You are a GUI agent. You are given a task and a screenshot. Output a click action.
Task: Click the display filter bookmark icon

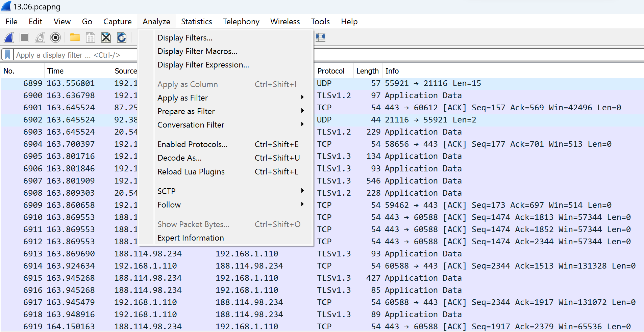[7, 55]
